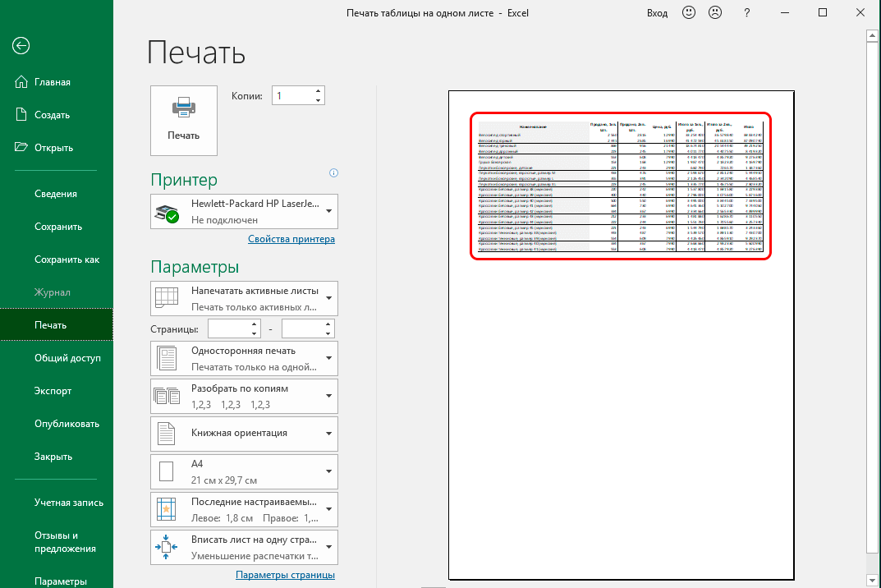Click the portrait orientation page icon

click(167, 434)
